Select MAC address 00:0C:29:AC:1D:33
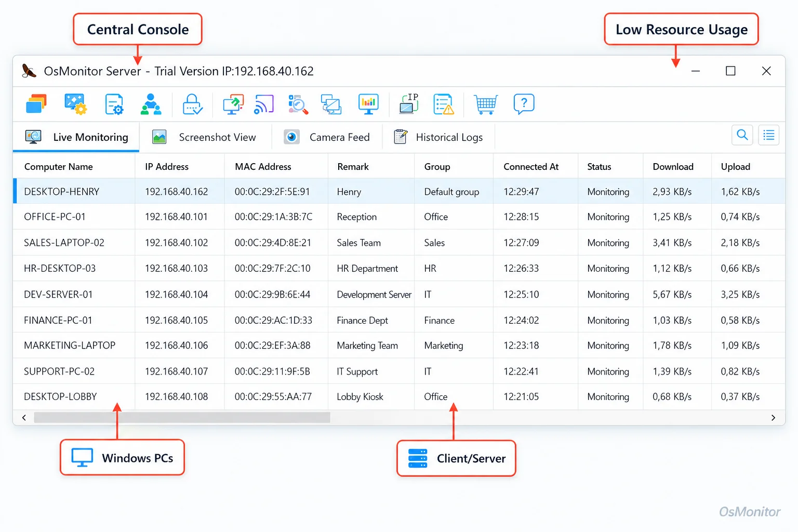 pyautogui.click(x=273, y=321)
